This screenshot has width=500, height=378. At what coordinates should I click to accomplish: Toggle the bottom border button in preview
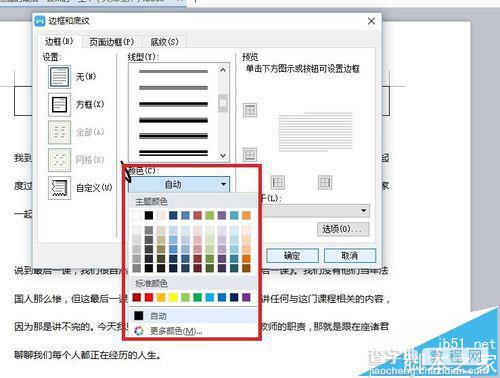pyautogui.click(x=250, y=154)
